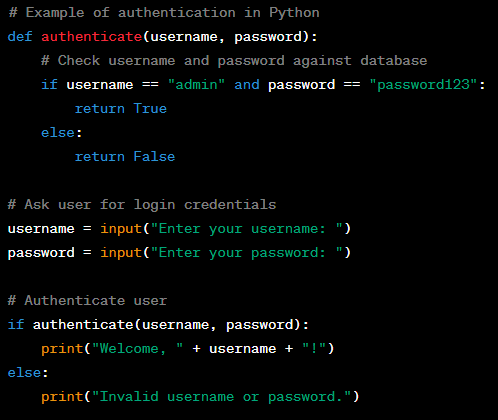Click the 'return False' statement

(125, 157)
